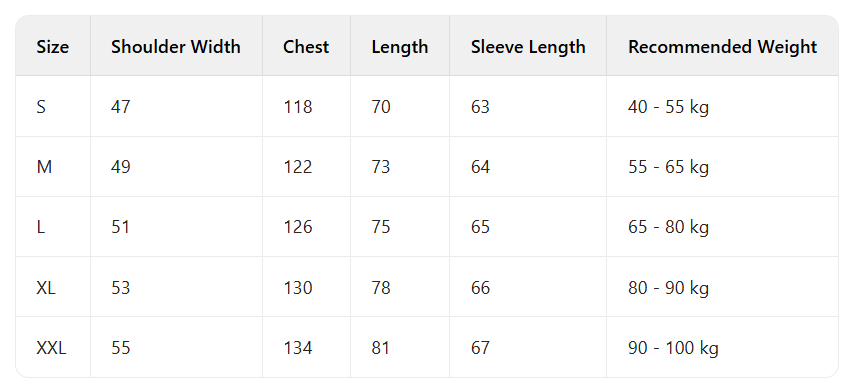Select the L size cell
Image resolution: width=851 pixels, height=390 pixels.
click(41, 227)
